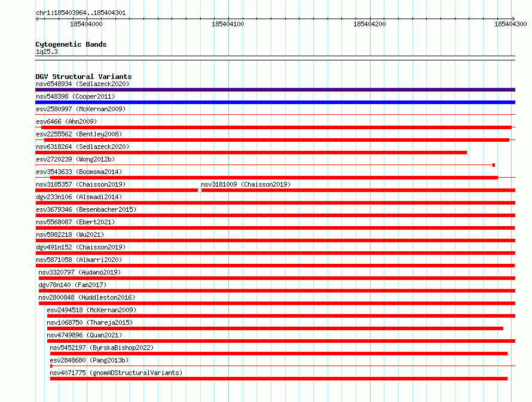Click the nsv6548934 (Sedlazeck2020) variant label
The height and width of the screenshot is (402, 532).
(x=82, y=84)
